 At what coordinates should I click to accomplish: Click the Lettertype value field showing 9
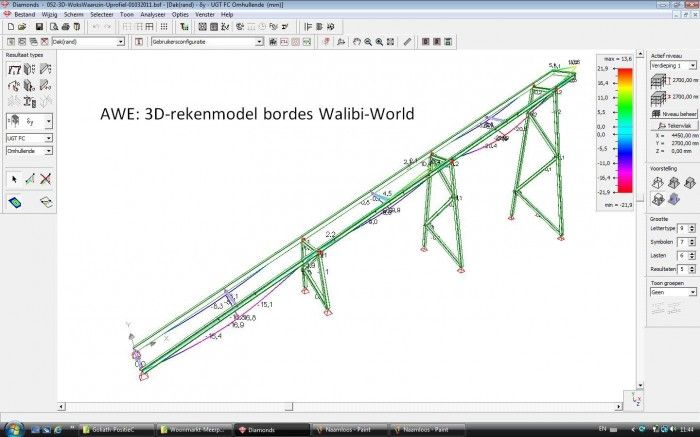coord(683,229)
